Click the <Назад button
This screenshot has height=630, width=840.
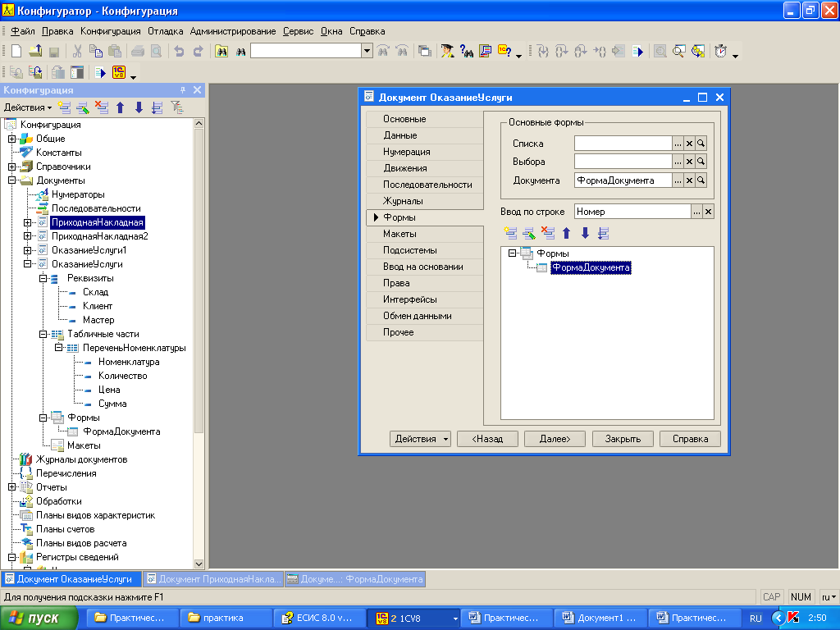[487, 439]
